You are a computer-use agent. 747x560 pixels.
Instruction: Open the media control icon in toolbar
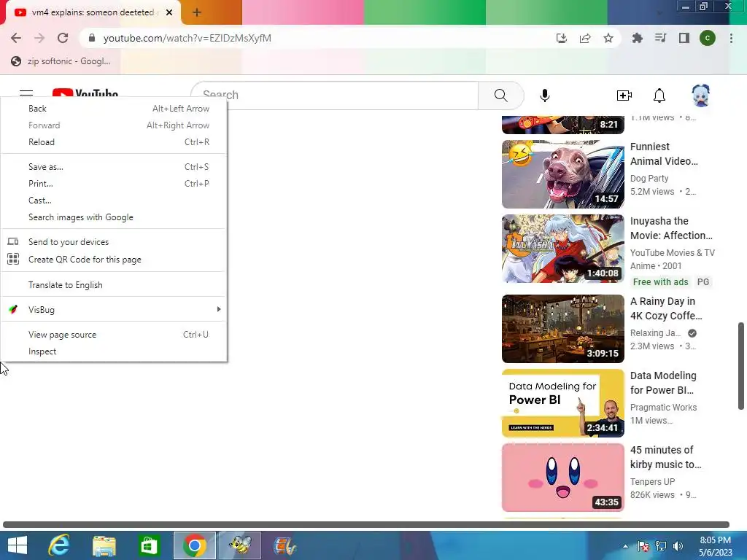(660, 38)
